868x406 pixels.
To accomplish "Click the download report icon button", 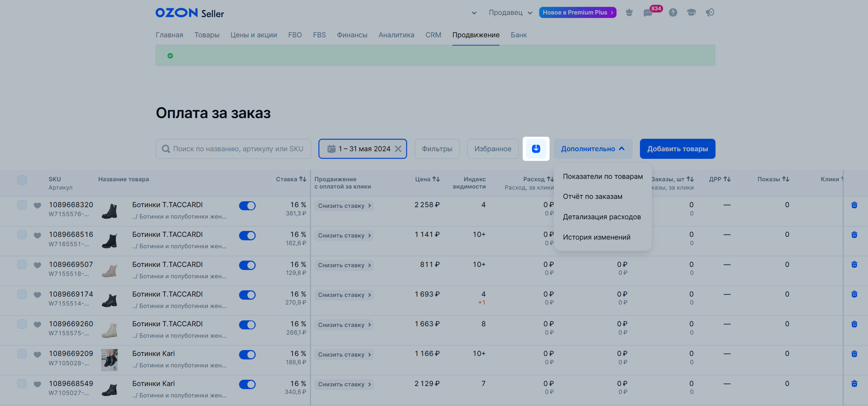I will 536,149.
